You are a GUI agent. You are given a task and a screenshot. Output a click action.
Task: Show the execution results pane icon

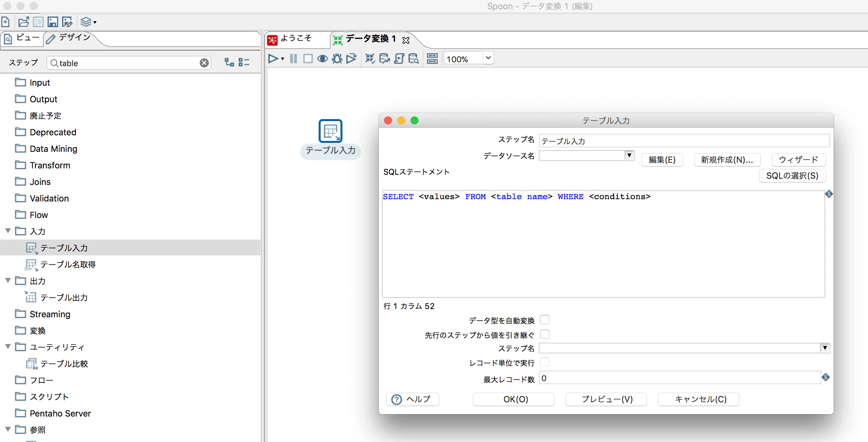(432, 59)
